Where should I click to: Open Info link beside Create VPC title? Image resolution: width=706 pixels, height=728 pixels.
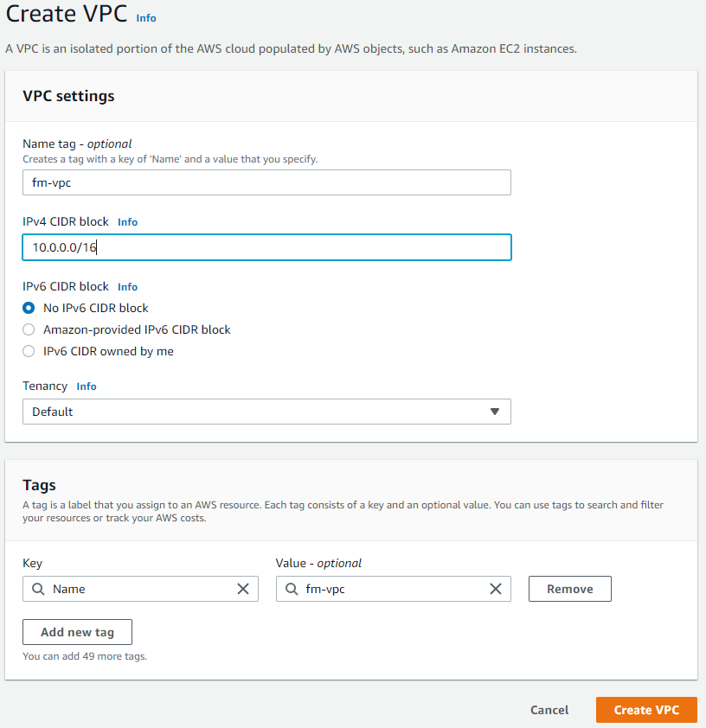[x=146, y=17]
